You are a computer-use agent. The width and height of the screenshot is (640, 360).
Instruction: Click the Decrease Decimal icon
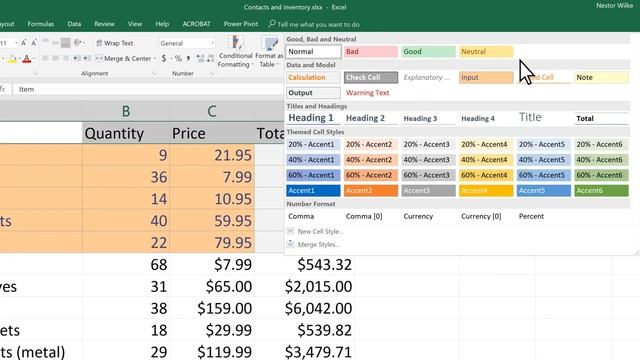[x=211, y=58]
